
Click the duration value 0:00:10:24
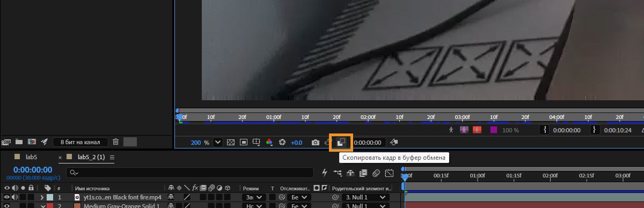click(617, 130)
